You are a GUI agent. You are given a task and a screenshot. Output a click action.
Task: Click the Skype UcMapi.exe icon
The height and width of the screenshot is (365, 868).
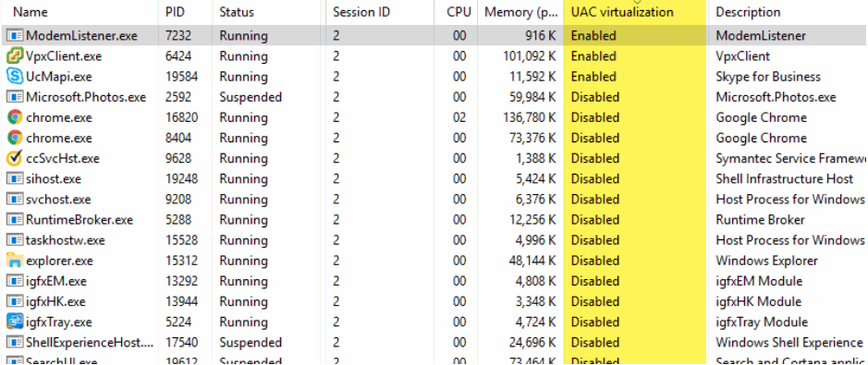pos(15,77)
